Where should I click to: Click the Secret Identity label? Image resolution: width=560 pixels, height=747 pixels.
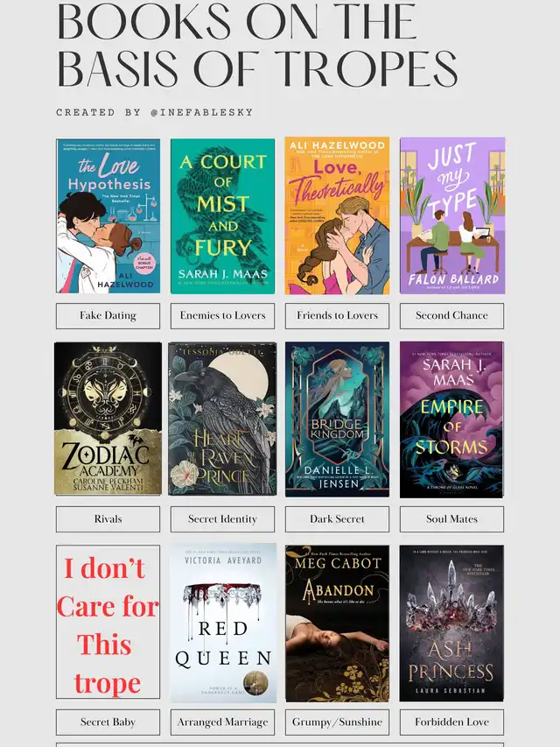tap(222, 519)
